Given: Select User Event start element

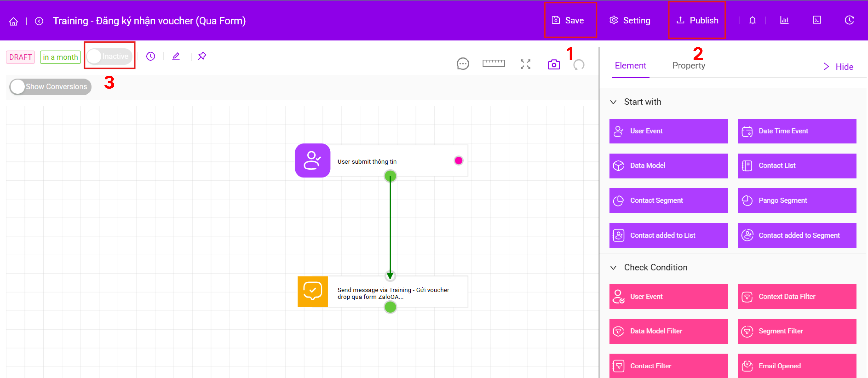Looking at the screenshot, I should pyautogui.click(x=668, y=131).
